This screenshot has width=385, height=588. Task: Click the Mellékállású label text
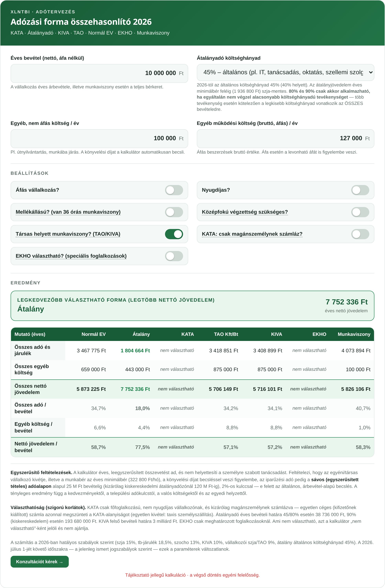click(x=68, y=212)
